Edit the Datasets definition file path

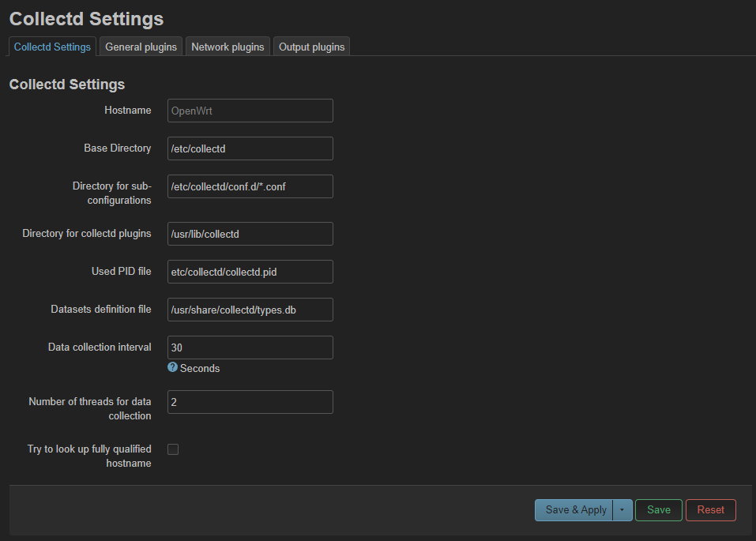(250, 310)
